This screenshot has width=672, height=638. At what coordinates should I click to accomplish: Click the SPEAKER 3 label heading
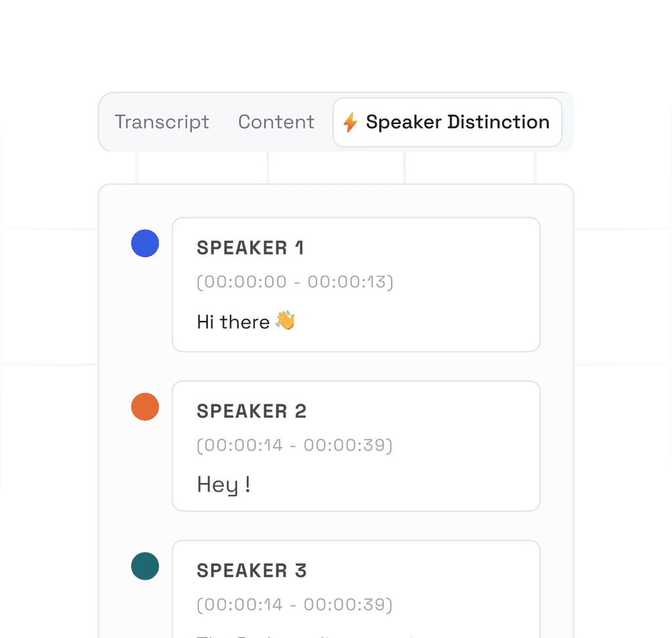pos(251,570)
